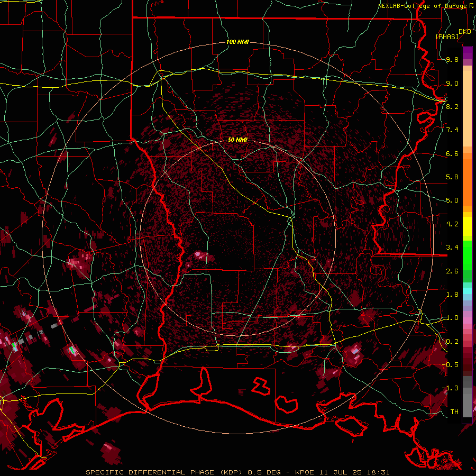This screenshot has width=476, height=476.
Task: Pick the yellow band of the color scale
Action: (x=467, y=226)
